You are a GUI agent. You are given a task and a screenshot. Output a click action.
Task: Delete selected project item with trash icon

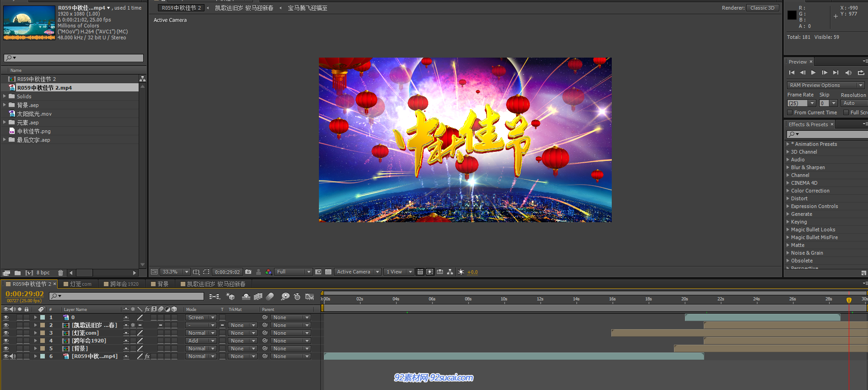click(60, 272)
